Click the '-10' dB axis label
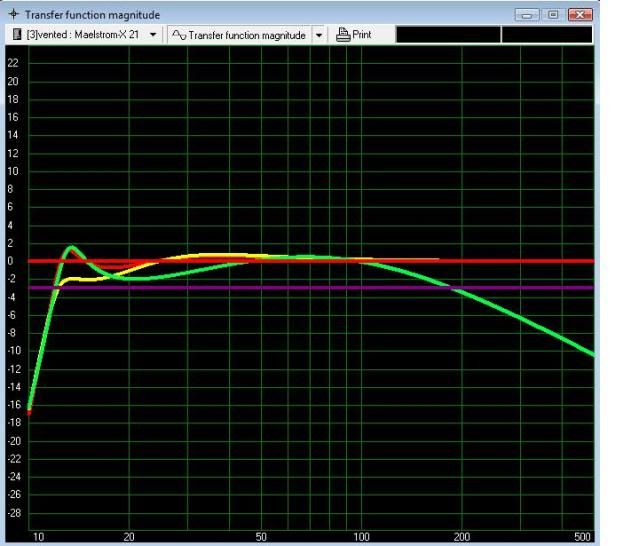This screenshot has width=639, height=546. tap(14, 351)
